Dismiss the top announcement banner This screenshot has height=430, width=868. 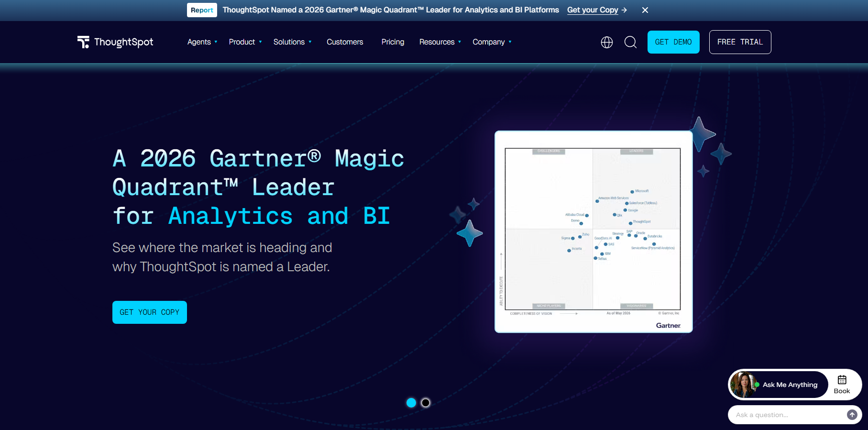pyautogui.click(x=645, y=10)
